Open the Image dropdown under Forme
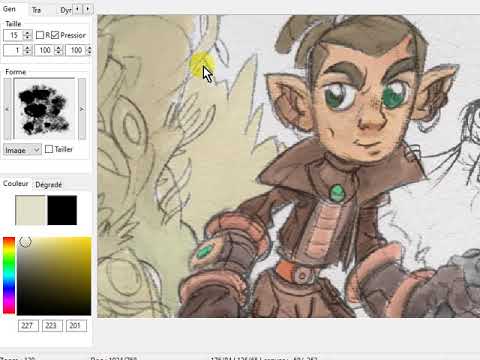The width and height of the screenshot is (480, 360). tap(22, 150)
